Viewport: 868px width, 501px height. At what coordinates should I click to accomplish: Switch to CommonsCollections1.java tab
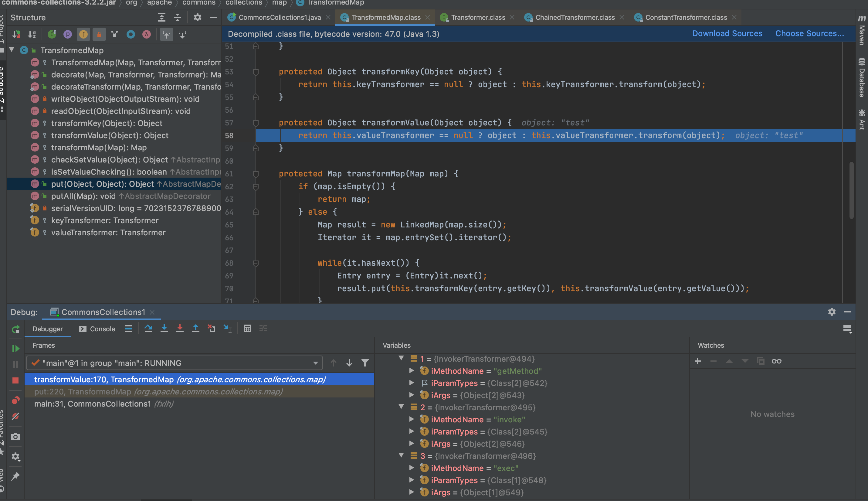click(x=279, y=17)
